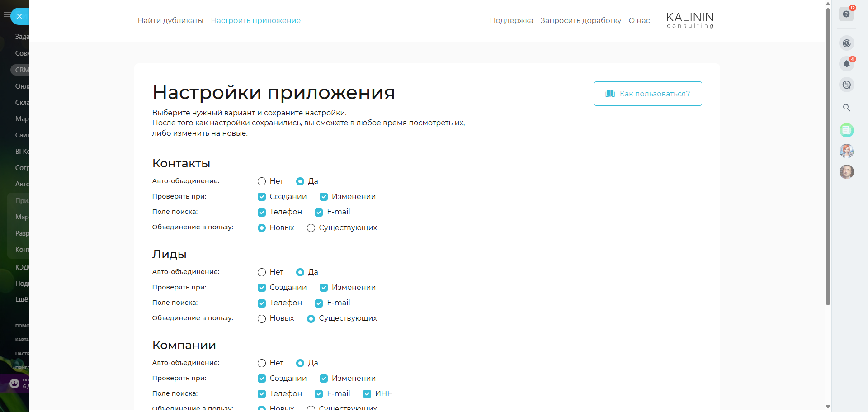Open the green news feed icon
Image resolution: width=868 pixels, height=412 pixels.
tap(847, 130)
